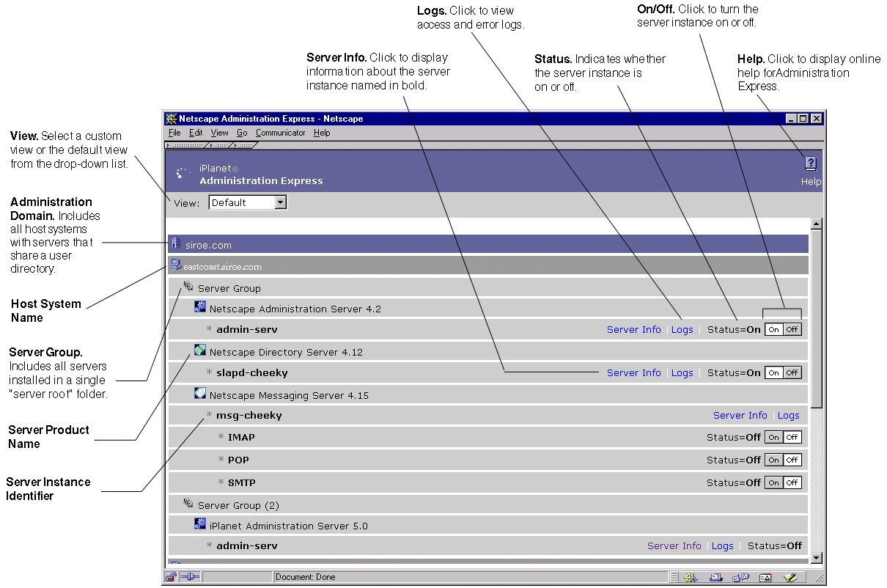Image resolution: width=887 pixels, height=588 pixels.
Task: View Logs for iPlanet admin-serv
Action: [723, 546]
